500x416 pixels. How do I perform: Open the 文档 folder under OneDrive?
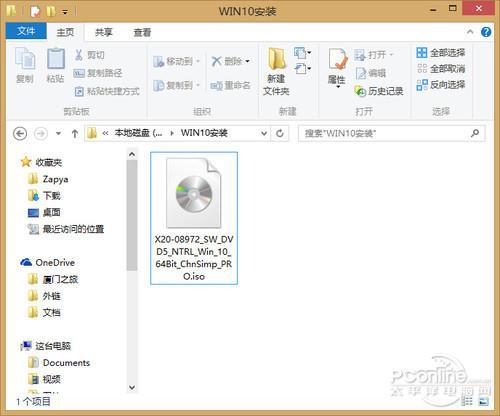(44, 312)
